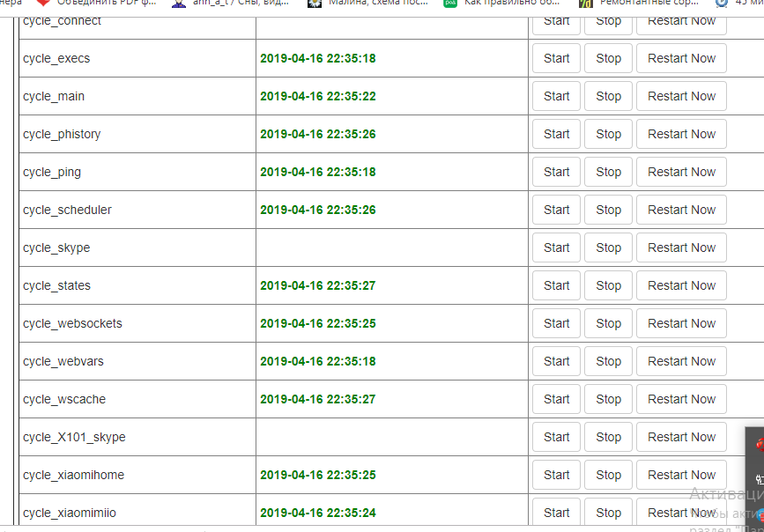Start the cycle_ping cycle
The image size is (764, 532).
pos(556,172)
